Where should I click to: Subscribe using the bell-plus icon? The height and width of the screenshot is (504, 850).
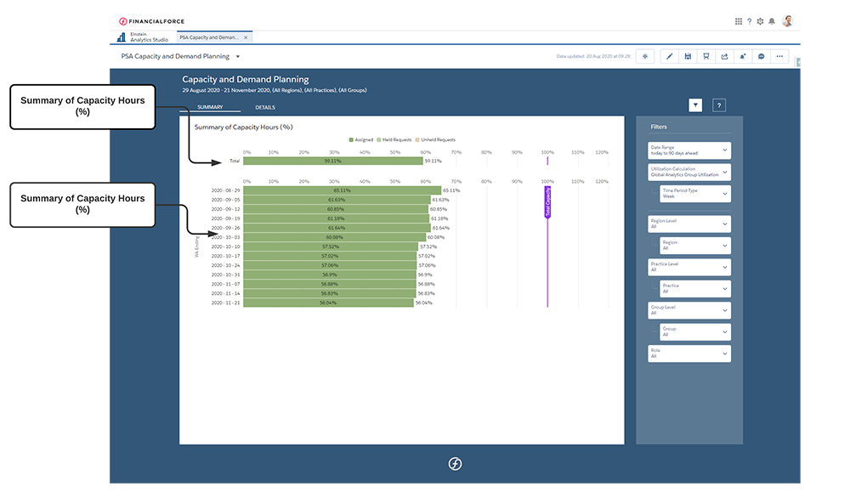click(x=743, y=55)
